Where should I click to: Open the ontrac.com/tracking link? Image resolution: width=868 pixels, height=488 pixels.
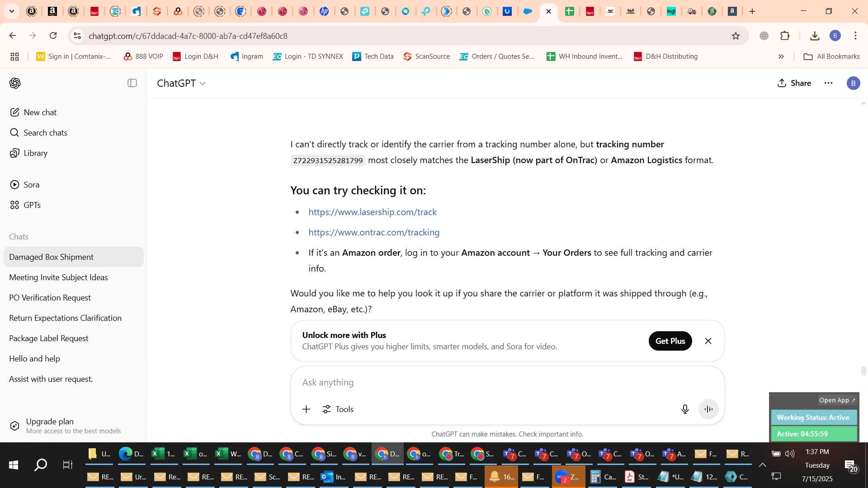pyautogui.click(x=374, y=232)
